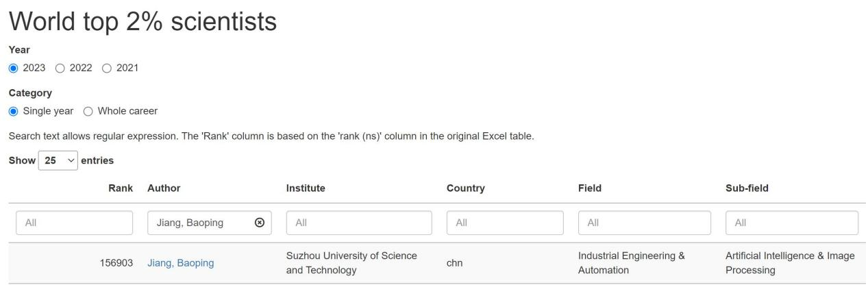Focus the Rank filter input box
Image resolution: width=868 pixels, height=285 pixels.
pyautogui.click(x=71, y=223)
